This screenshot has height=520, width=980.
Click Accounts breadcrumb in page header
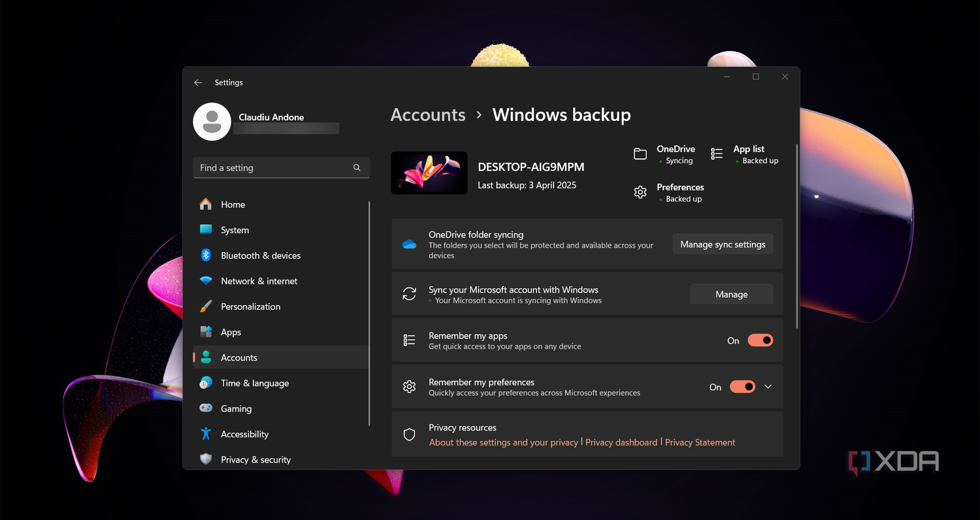coord(428,115)
